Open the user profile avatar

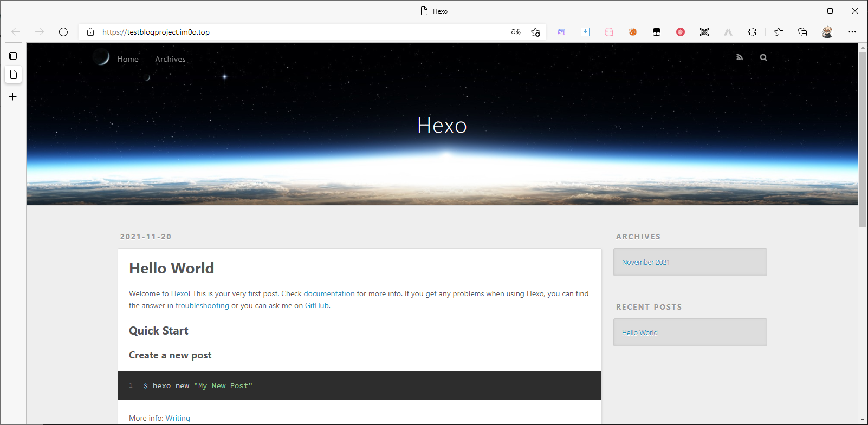point(827,32)
